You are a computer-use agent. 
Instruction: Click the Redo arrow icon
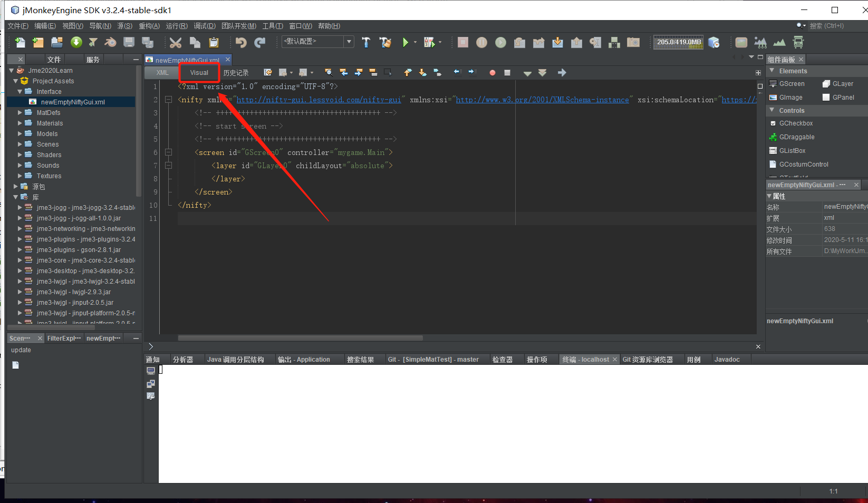(x=260, y=42)
